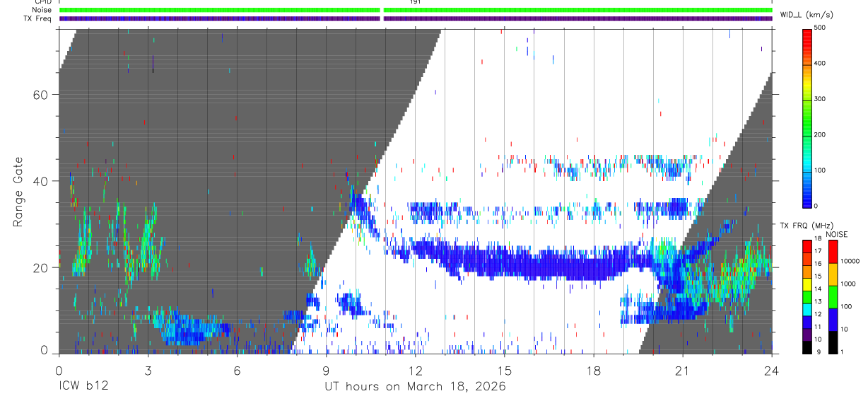The width and height of the screenshot is (868, 401).
Task: Click the 500 tick on the width color bar
Action: click(821, 28)
